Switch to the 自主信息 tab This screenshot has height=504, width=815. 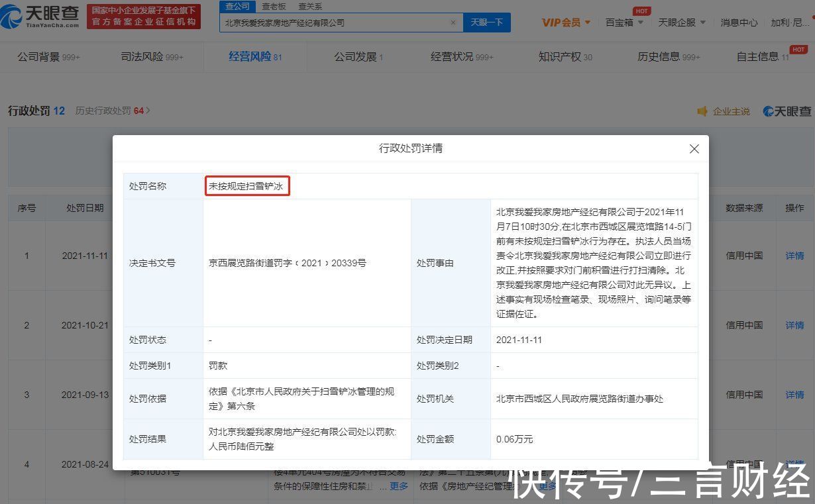tap(763, 57)
